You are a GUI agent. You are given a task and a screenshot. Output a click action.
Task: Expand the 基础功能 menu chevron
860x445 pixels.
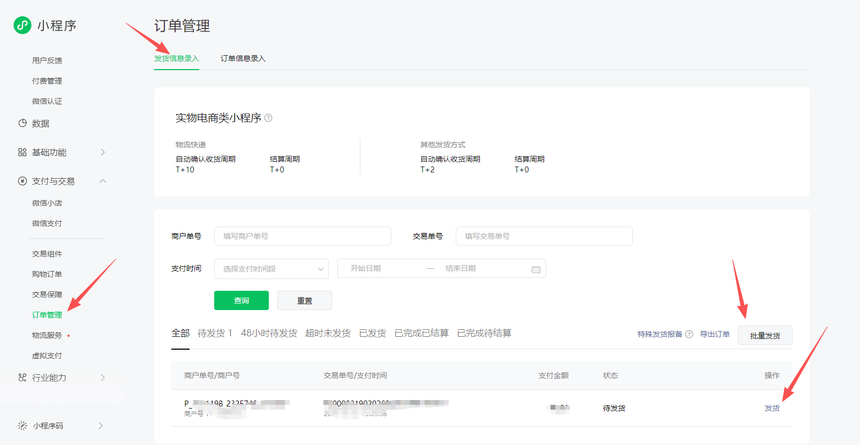103,152
